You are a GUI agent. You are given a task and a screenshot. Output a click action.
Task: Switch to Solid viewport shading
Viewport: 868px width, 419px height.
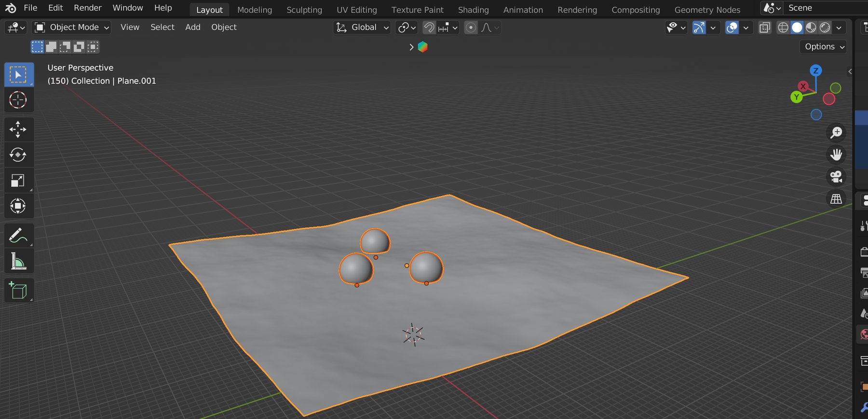pos(797,28)
